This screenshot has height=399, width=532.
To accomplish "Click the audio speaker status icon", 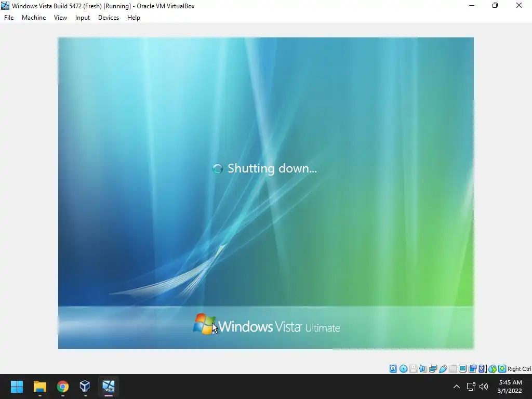I will tap(423, 369).
